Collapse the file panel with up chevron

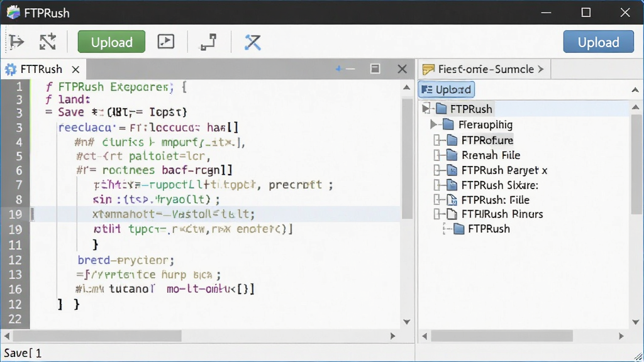635,90
